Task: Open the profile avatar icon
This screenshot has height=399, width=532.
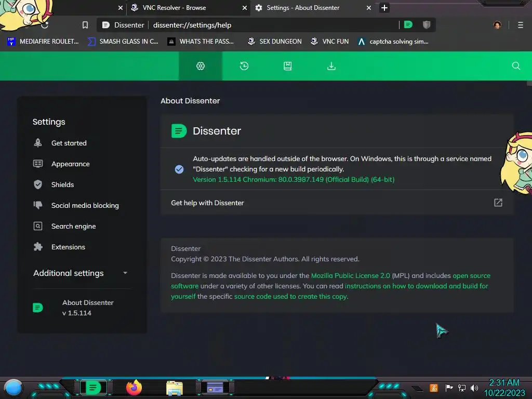Action: click(x=497, y=25)
